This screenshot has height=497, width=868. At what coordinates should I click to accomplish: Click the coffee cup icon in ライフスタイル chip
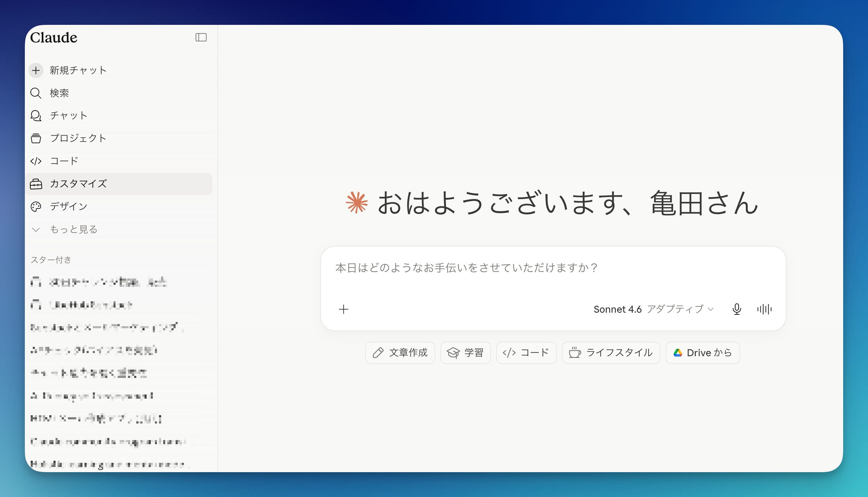click(x=575, y=353)
